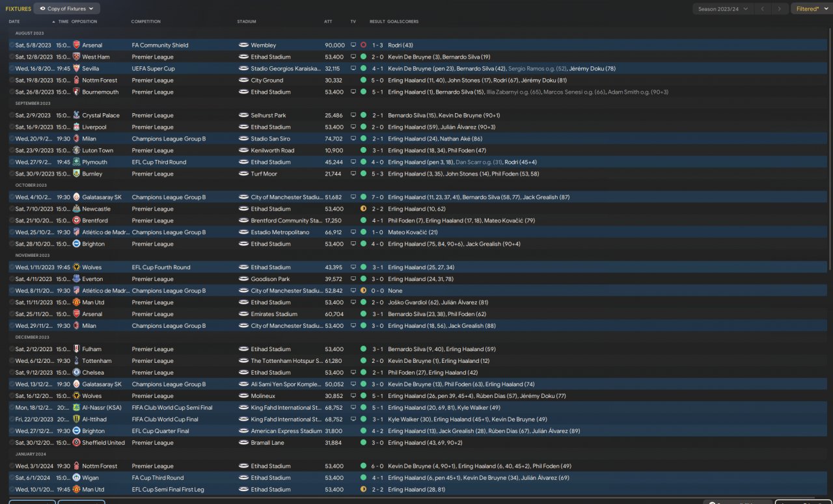Click the Al-Ittihad club badge
Viewport: 833px width, 504px height.
pos(76,420)
